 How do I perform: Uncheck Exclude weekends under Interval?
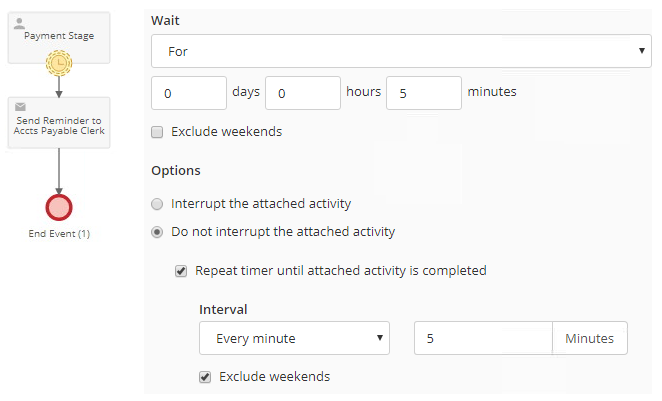(205, 377)
